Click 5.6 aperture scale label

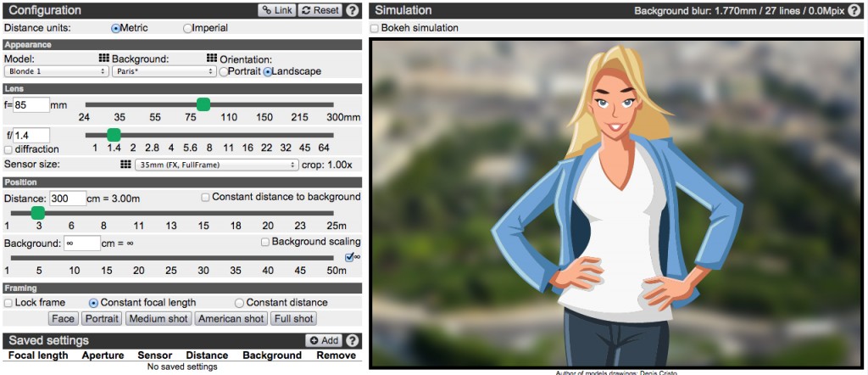[x=191, y=148]
